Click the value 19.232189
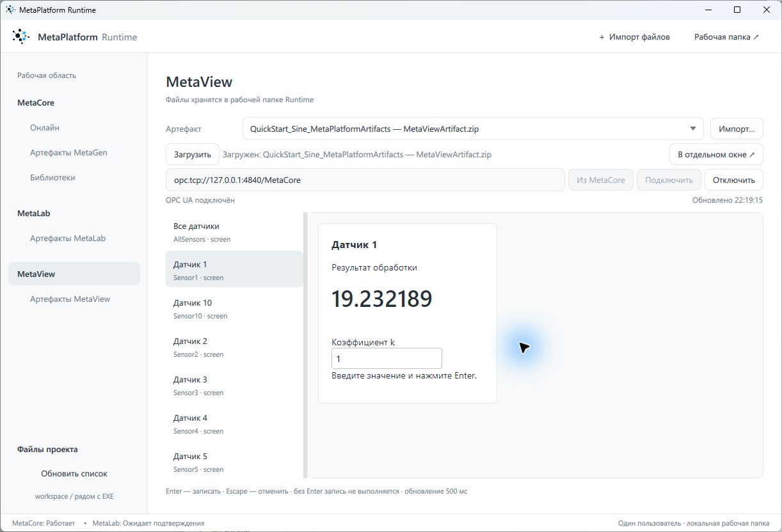This screenshot has height=532, width=782. (x=382, y=299)
